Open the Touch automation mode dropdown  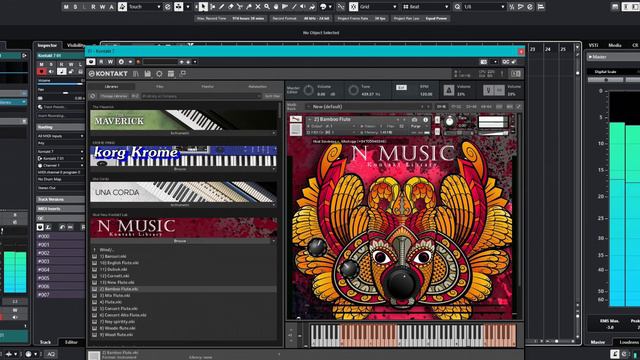pyautogui.click(x=144, y=7)
